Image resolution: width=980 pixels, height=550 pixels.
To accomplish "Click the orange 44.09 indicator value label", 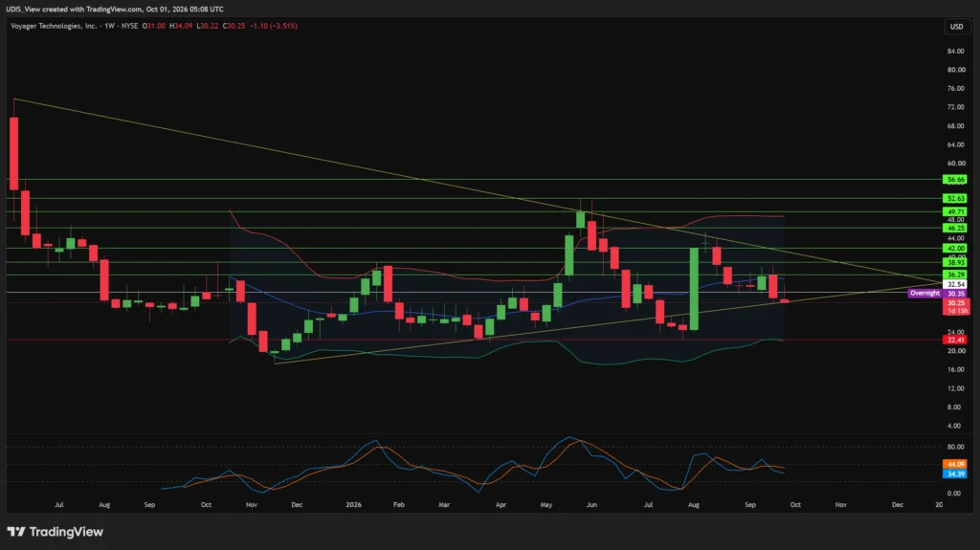I will 955,464.
